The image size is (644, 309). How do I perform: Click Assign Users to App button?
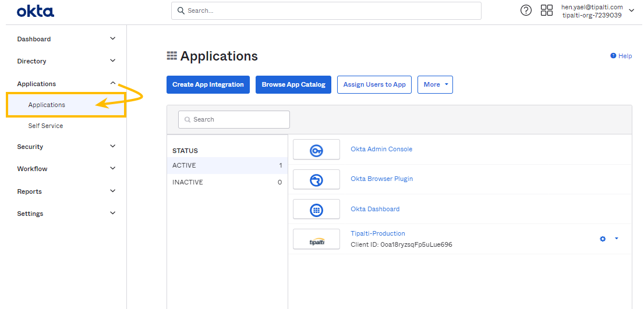point(374,84)
